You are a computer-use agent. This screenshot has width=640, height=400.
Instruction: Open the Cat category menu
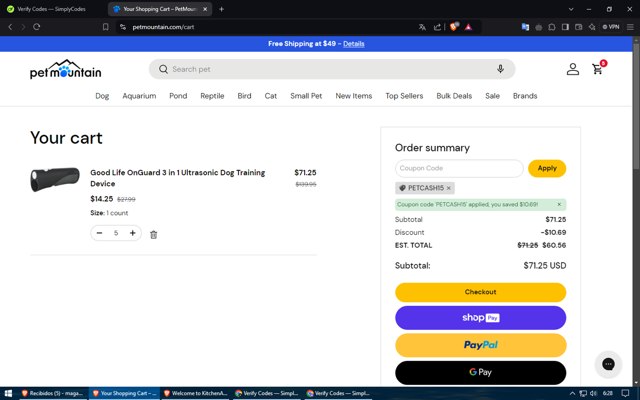[271, 96]
